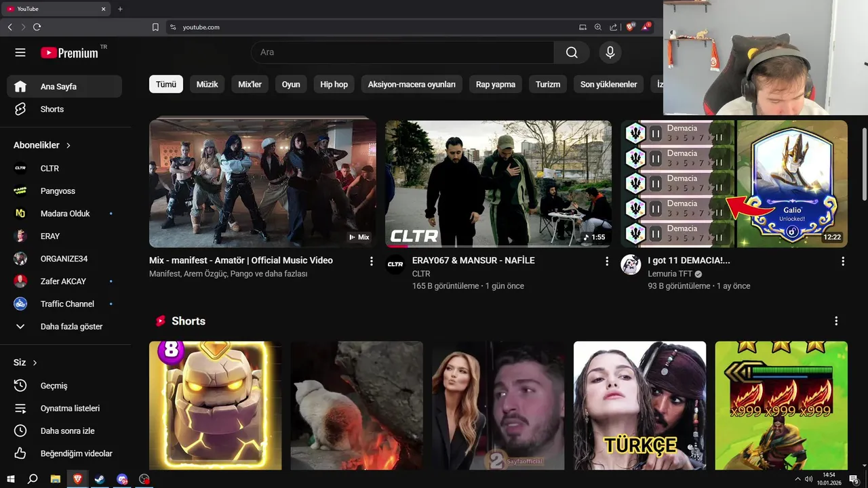Open Traffic Channel subscription
Screen dimensions: 868x488
tap(64, 304)
